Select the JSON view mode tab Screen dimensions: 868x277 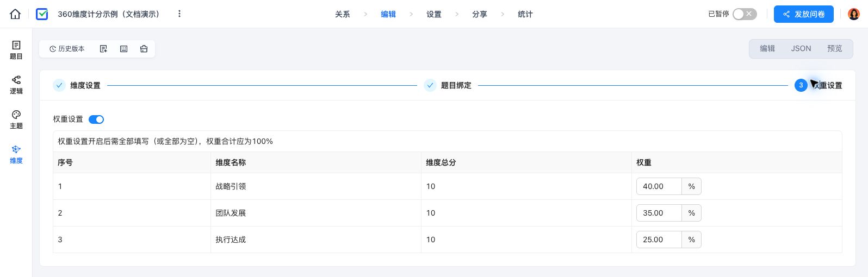[x=801, y=49]
